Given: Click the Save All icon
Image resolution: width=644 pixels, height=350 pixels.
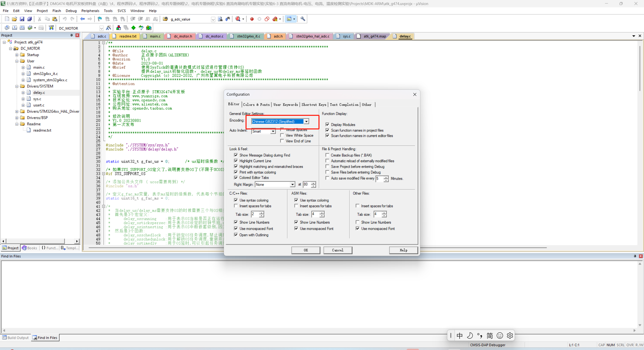Looking at the screenshot, I should tap(30, 19).
